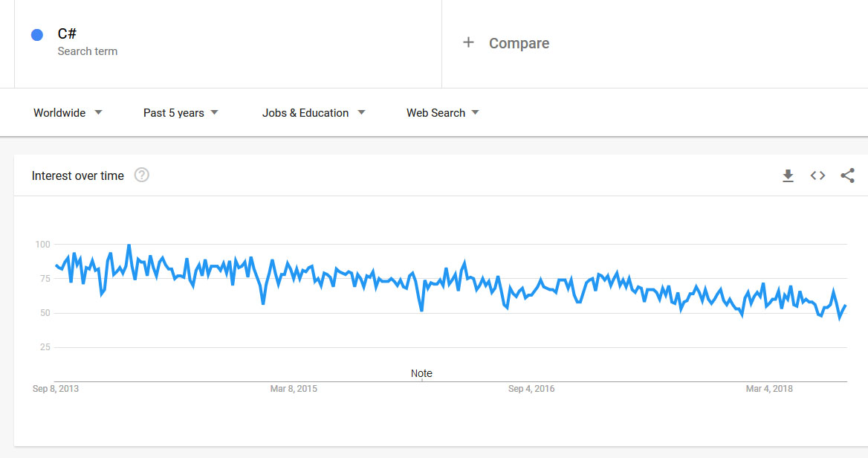
Task: Open the interest over time help icon
Action: coord(141,175)
